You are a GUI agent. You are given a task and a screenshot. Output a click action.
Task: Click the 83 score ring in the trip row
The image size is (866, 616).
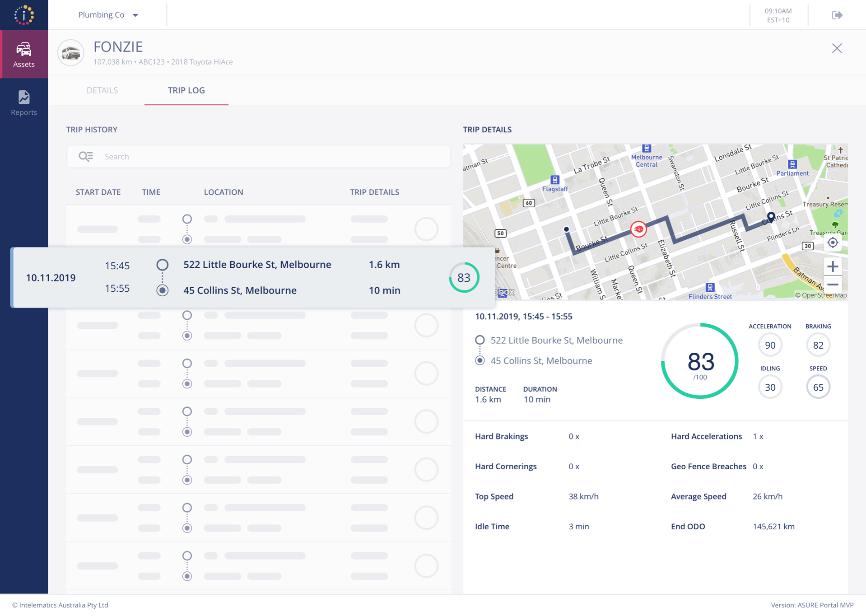coord(464,277)
